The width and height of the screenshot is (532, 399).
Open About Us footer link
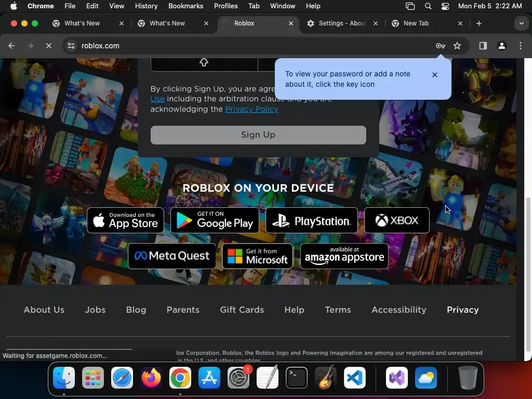[44, 310]
